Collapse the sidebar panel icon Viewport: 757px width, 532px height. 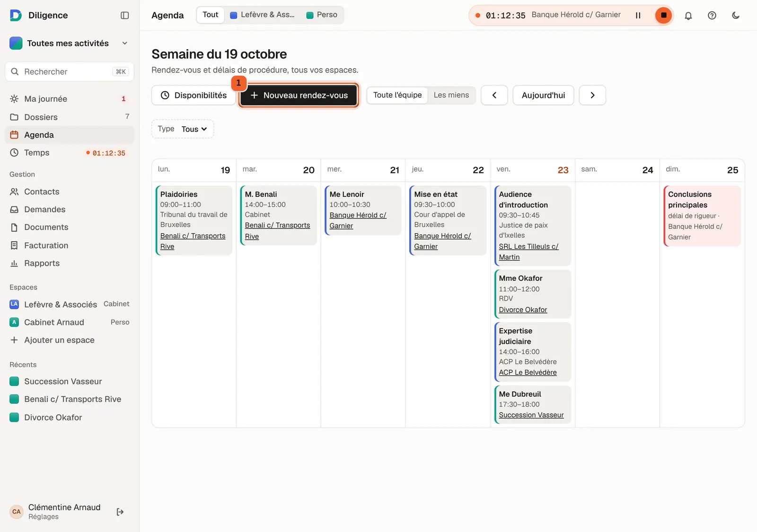coord(125,15)
